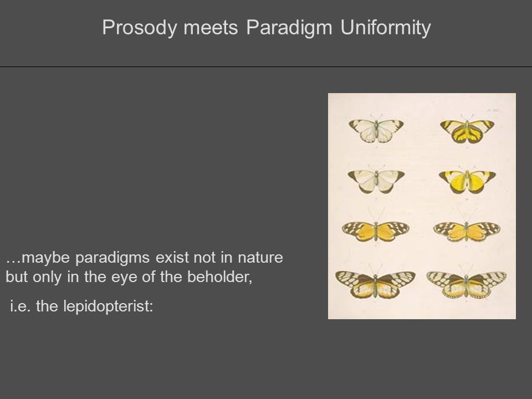Click the word "Paradigm" in the slide title

[289, 28]
